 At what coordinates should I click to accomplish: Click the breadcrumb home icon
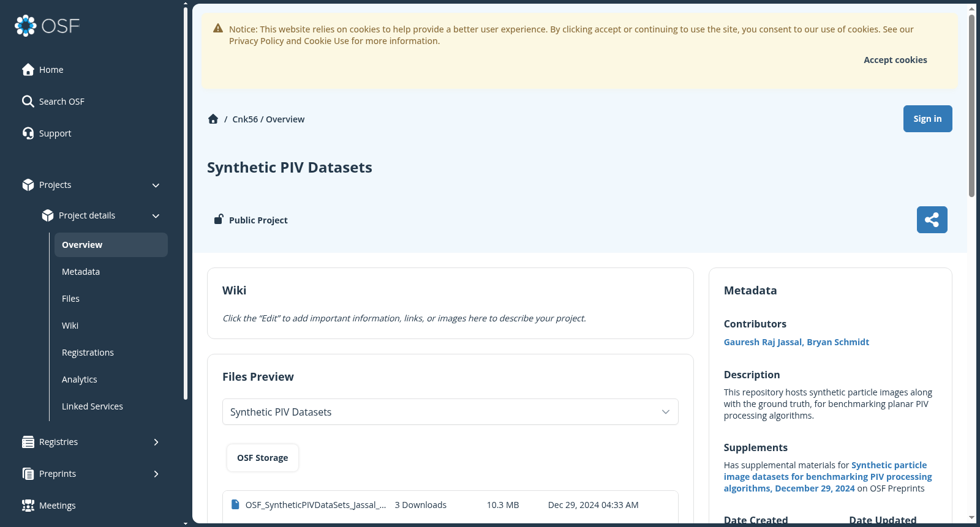coord(213,119)
